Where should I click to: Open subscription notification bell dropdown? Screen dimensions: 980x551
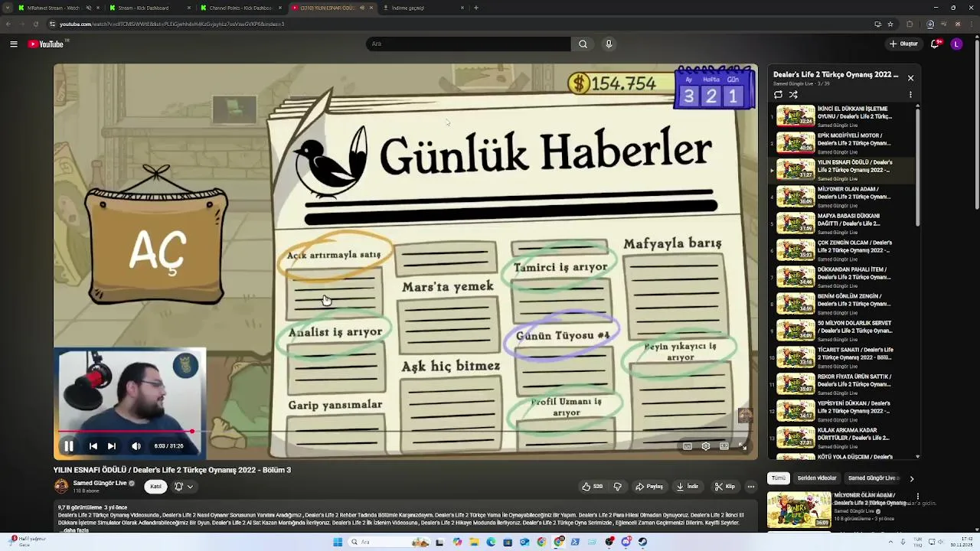click(x=183, y=486)
